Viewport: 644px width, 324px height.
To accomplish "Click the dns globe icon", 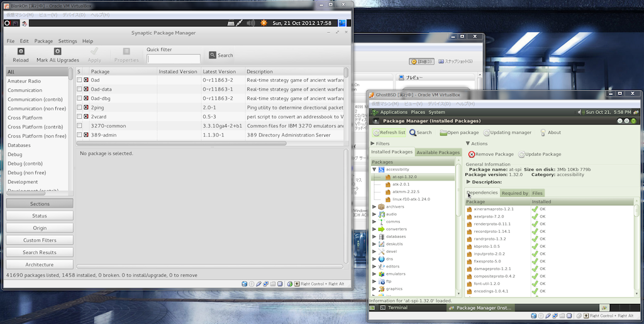I will (x=381, y=259).
